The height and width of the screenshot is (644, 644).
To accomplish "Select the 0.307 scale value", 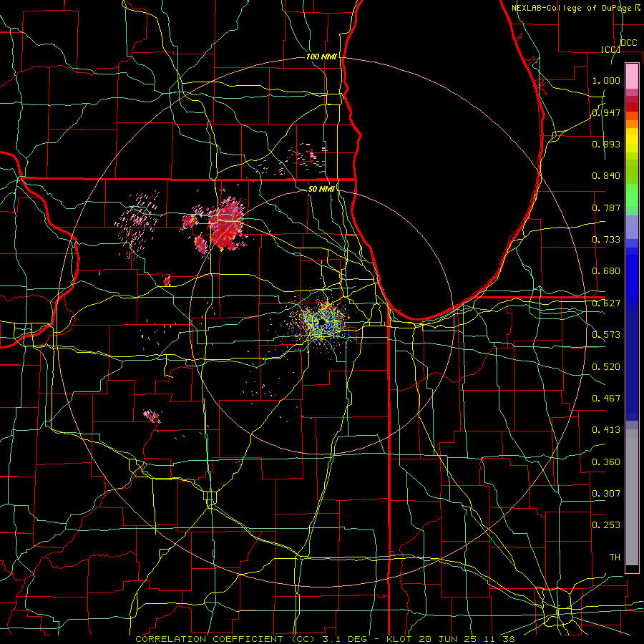I will tap(606, 494).
